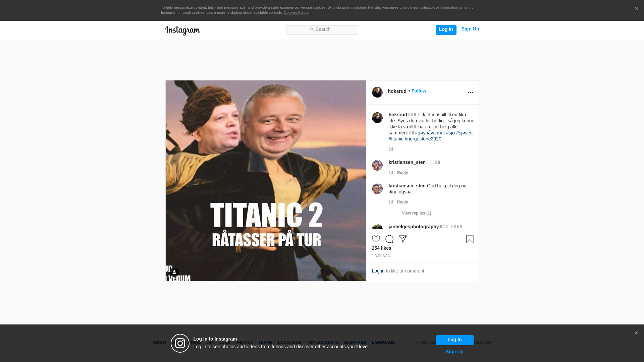Open kristiansen_sten avatar on 'God helg' comment
Viewport: 644px width, 362px height.
377,189
